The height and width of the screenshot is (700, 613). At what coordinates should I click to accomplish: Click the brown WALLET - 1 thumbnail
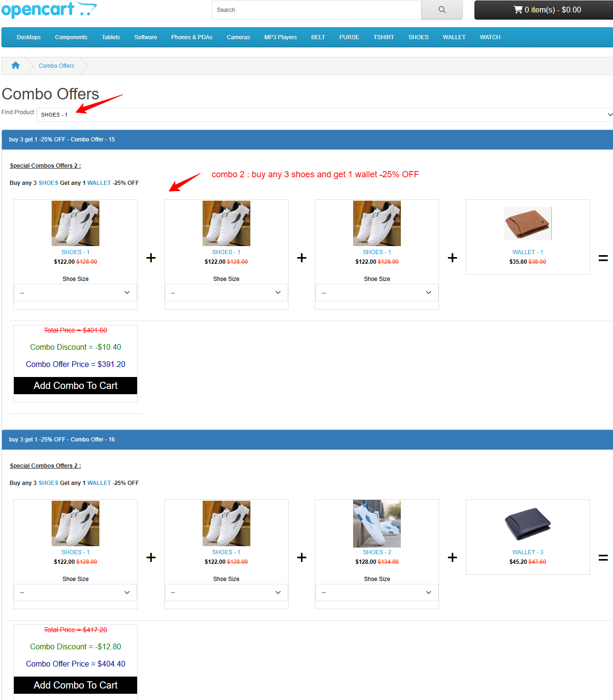point(528,223)
